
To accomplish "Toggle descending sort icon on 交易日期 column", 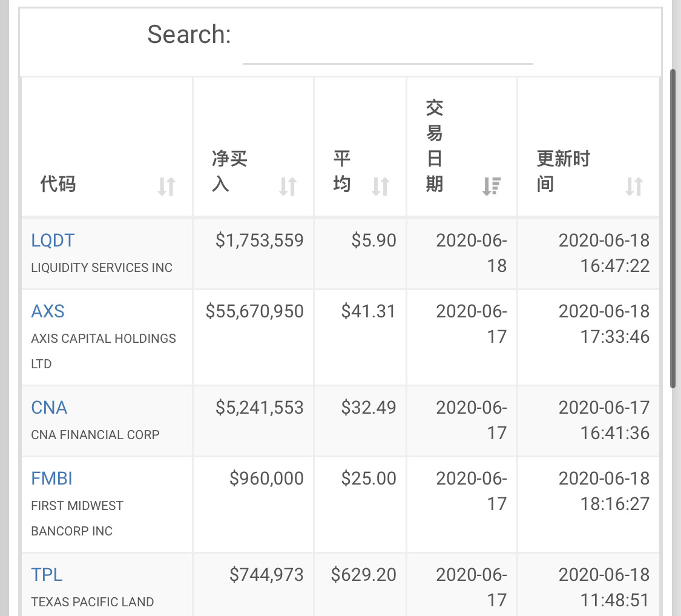I will click(x=492, y=186).
